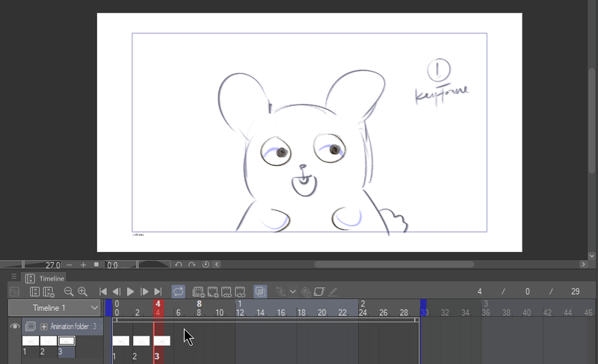Toggle loop playback button

click(x=179, y=291)
